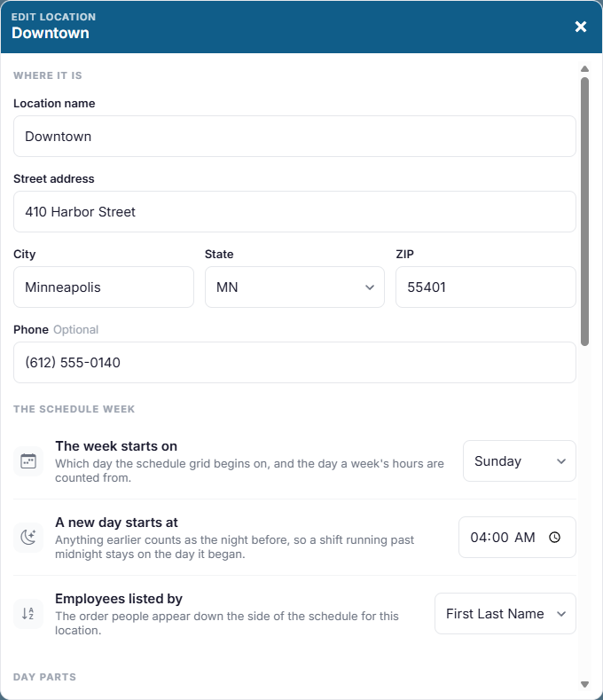Click the 'EDIT LOCATION' header caption
This screenshot has width=603, height=700.
53,17
